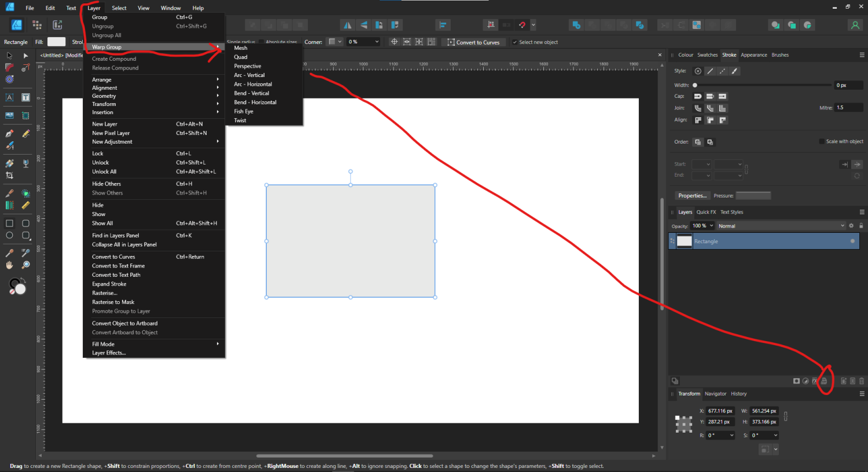Screen dimensions: 868x472
Task: Choose Twist from the Warp Group submenu
Action: point(240,120)
